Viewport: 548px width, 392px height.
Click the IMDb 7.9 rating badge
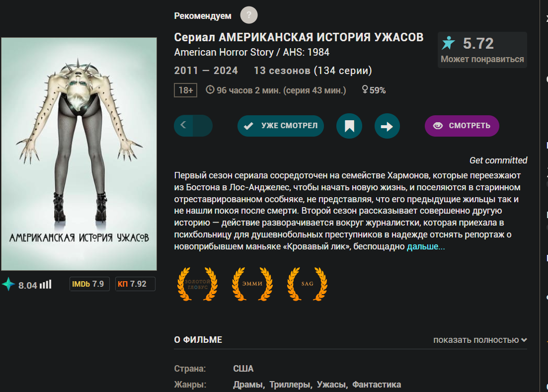point(89,284)
